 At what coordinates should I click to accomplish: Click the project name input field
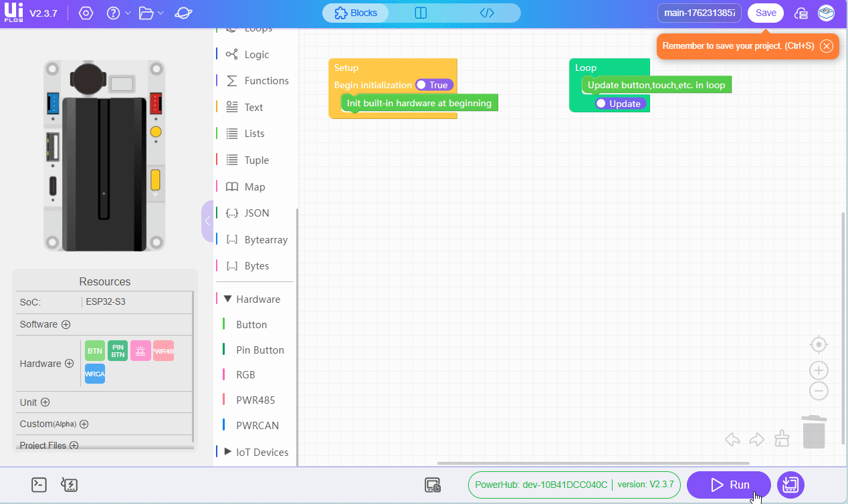(x=699, y=13)
